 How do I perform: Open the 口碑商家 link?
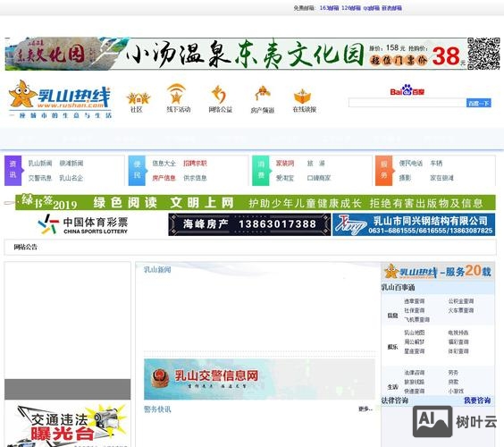[x=319, y=178]
